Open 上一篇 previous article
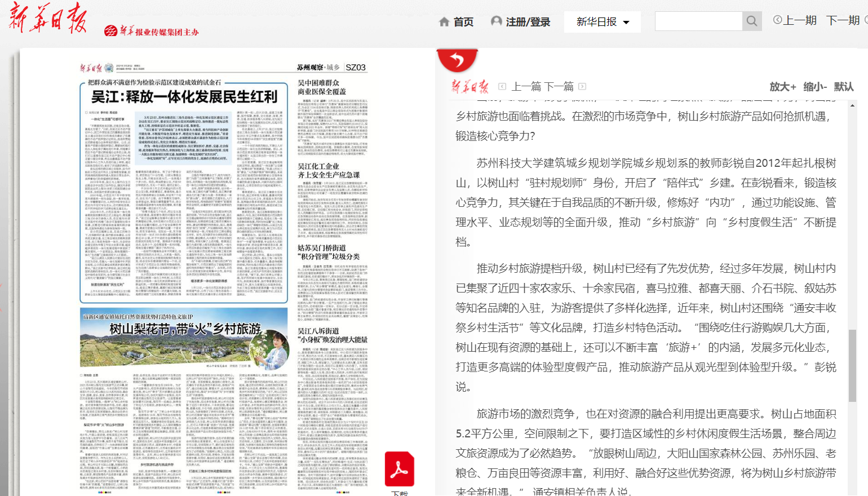The image size is (868, 496). coord(526,86)
